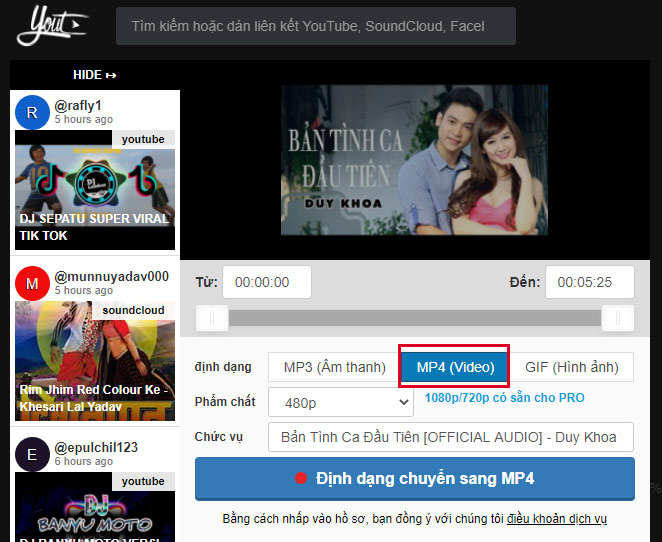
Task: Open the điều khoản dịch vụ link
Action: 557,519
